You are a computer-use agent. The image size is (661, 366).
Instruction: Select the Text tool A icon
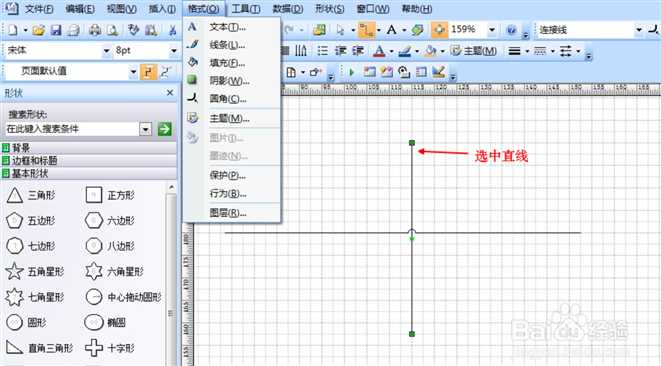[392, 30]
